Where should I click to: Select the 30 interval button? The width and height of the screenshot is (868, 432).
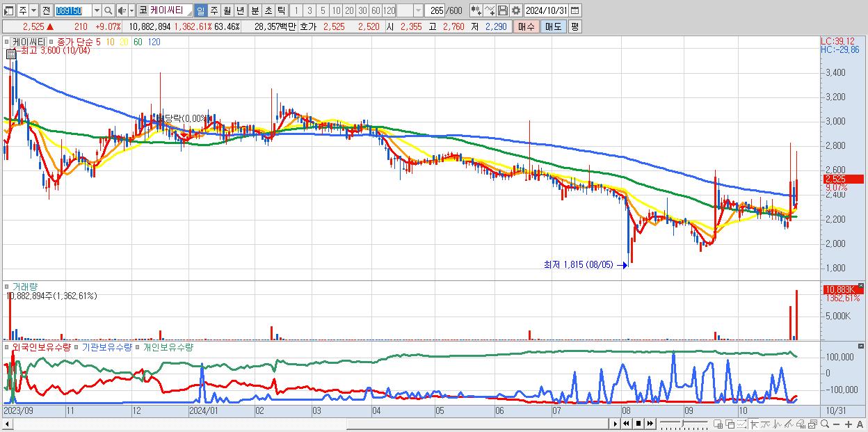(362, 10)
